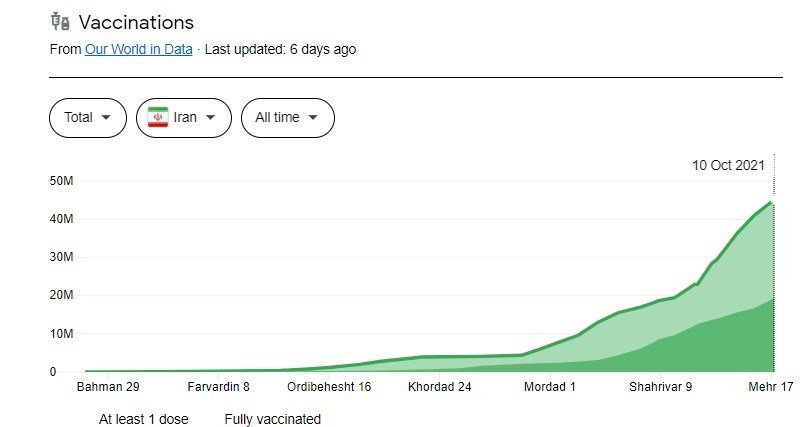Viewport: 807px width, 427px height.
Task: Click the Mordad 1 date label
Action: tap(550, 387)
